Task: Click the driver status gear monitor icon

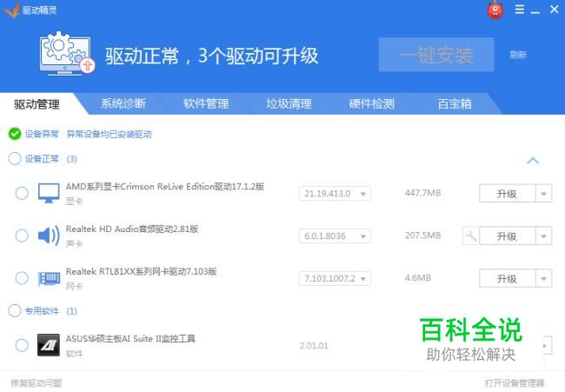Action: (x=67, y=53)
